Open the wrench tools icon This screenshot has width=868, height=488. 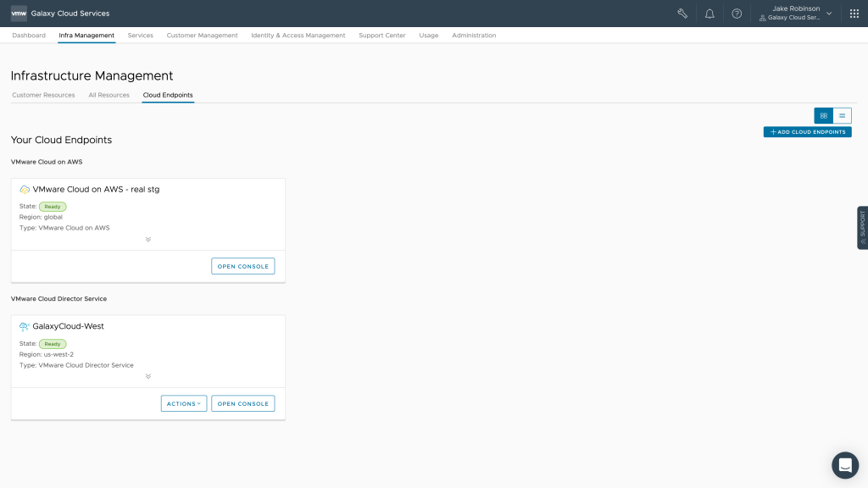tap(682, 14)
